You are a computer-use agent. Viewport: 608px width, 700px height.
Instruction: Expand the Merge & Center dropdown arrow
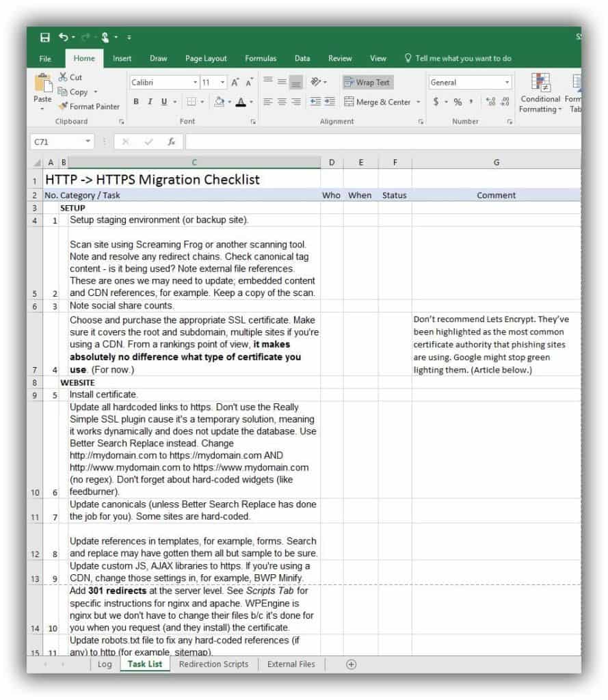417,103
